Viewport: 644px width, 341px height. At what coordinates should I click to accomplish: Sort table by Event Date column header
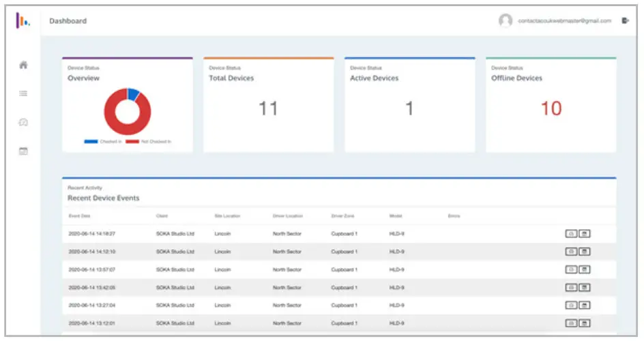80,216
